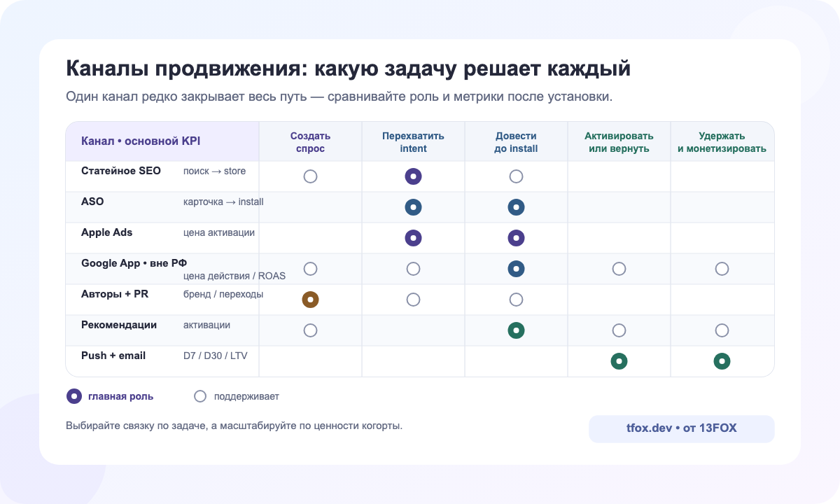
Task: Open the tfox.dev • от 13FOX badge
Action: pos(682,428)
